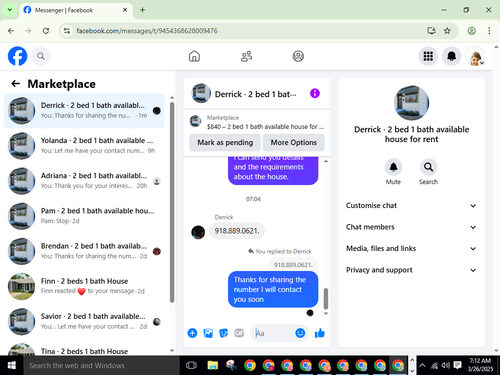The height and width of the screenshot is (375, 500).
Task: Click the conversation list scrollbar
Action: point(172,202)
